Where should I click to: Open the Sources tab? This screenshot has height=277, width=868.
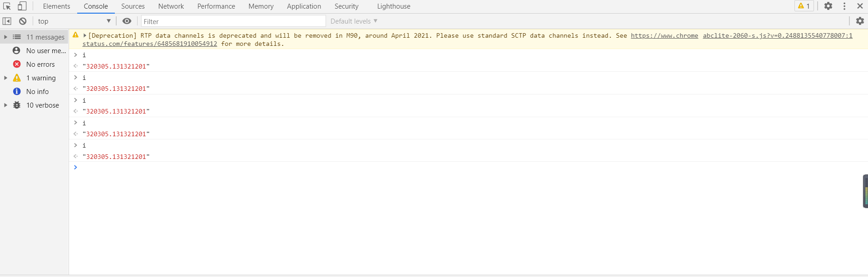[133, 6]
